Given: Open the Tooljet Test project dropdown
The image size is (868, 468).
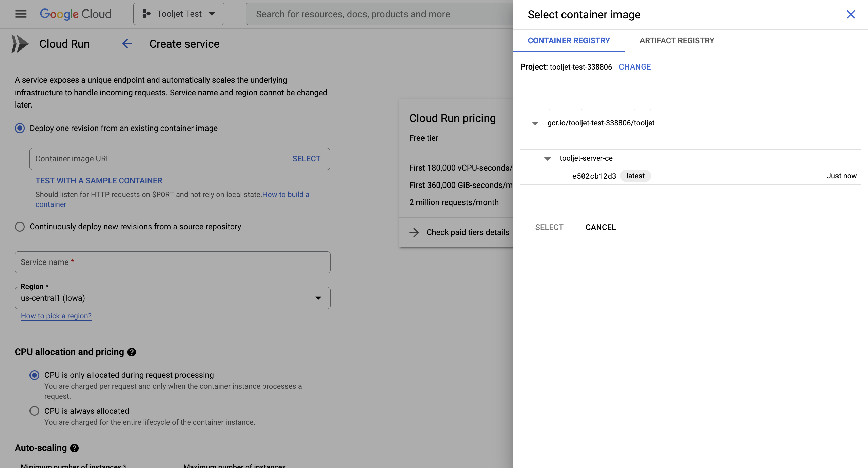Looking at the screenshot, I should click(x=179, y=14).
